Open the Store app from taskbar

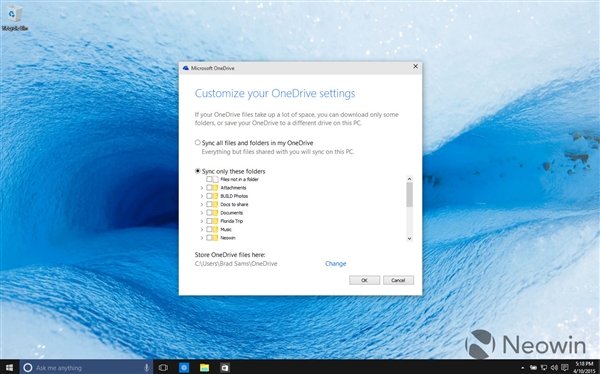coord(225,367)
